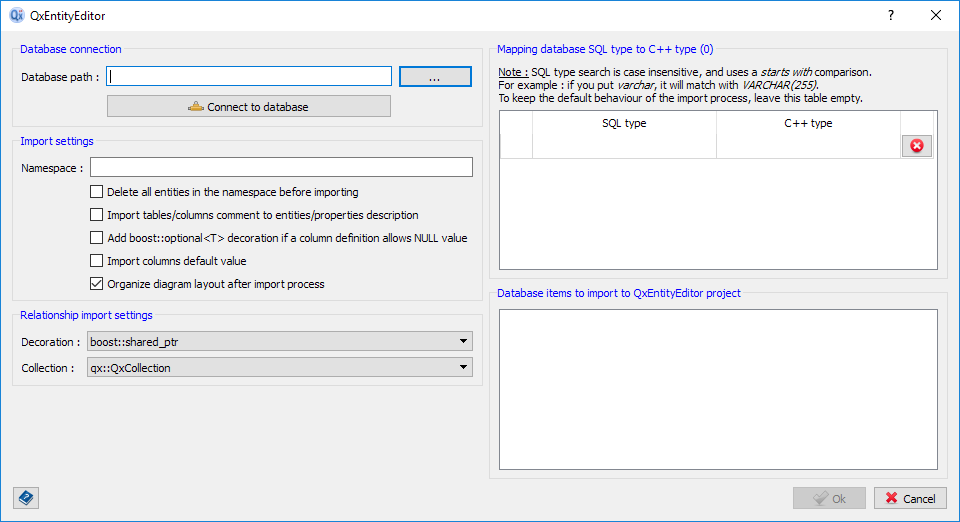Click the Cancel button
This screenshot has width=960, height=522.
point(910,498)
